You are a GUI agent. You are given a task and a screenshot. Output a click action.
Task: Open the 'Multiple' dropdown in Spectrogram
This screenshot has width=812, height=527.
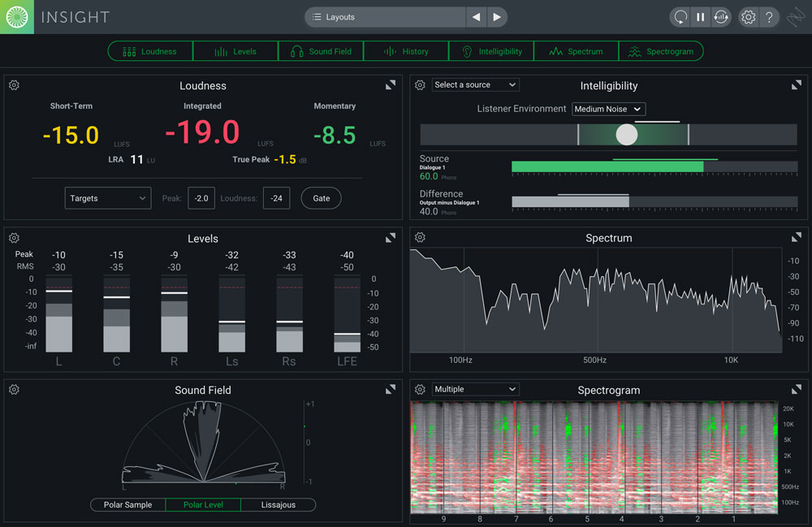475,389
